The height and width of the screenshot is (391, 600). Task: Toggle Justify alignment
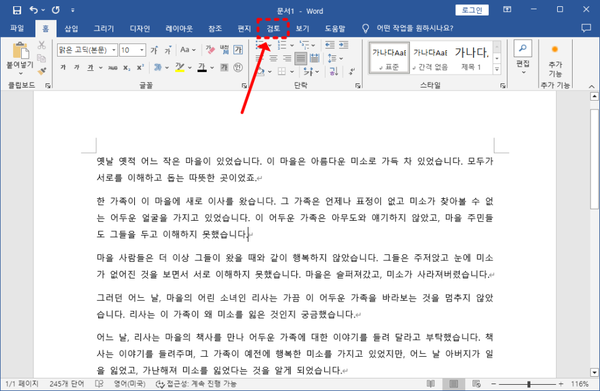tap(301, 58)
